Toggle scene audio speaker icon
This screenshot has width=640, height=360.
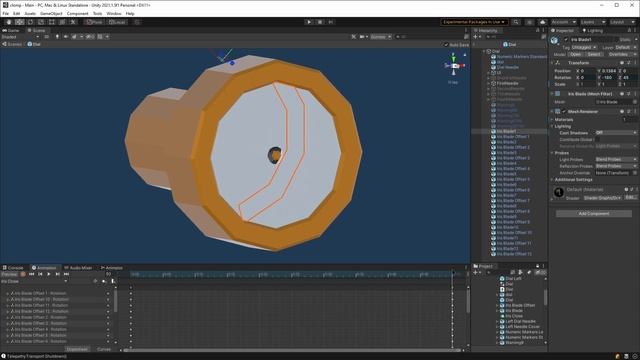tap(66, 37)
